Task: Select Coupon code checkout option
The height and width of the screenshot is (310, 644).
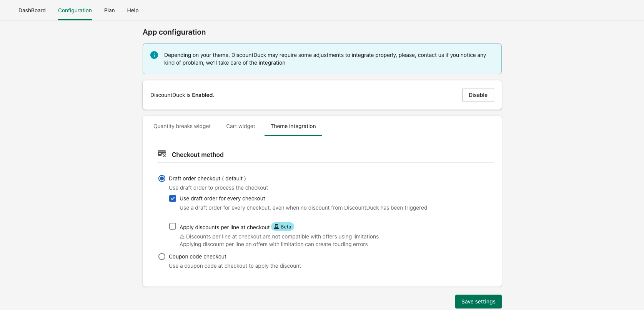Action: coord(162,257)
